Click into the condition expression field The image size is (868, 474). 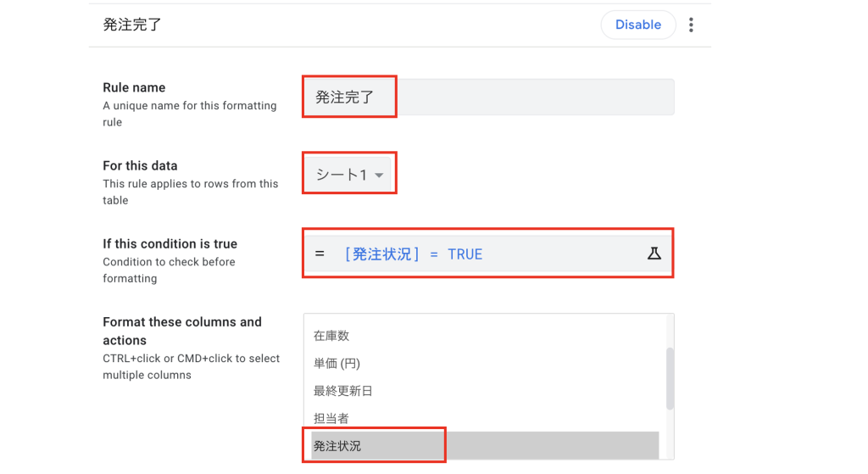(x=551, y=253)
